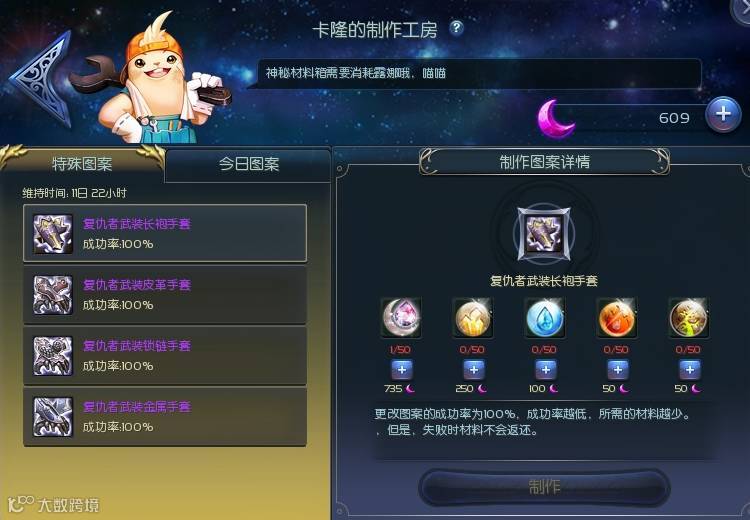Switch to the 特殊图案 tab
The image size is (750, 520).
(82, 164)
